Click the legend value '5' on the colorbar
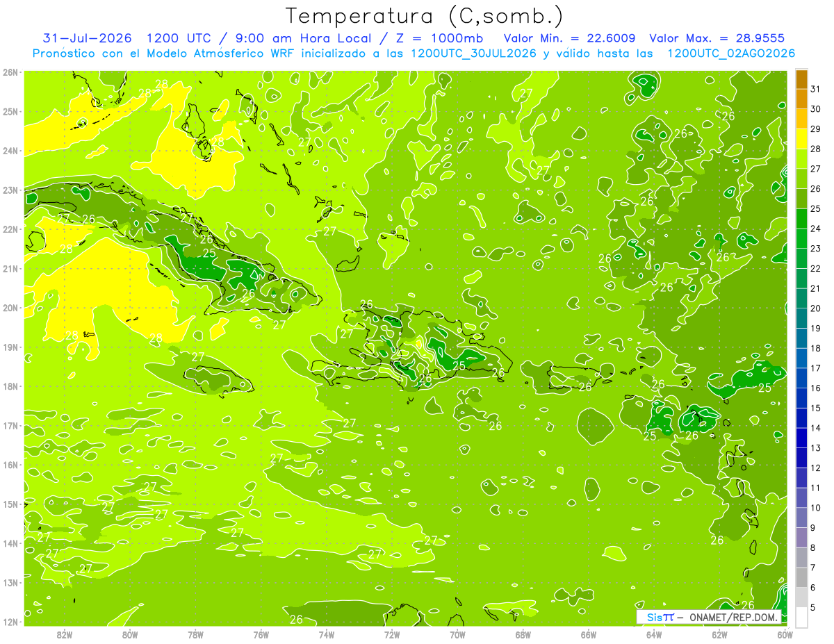 coord(814,607)
